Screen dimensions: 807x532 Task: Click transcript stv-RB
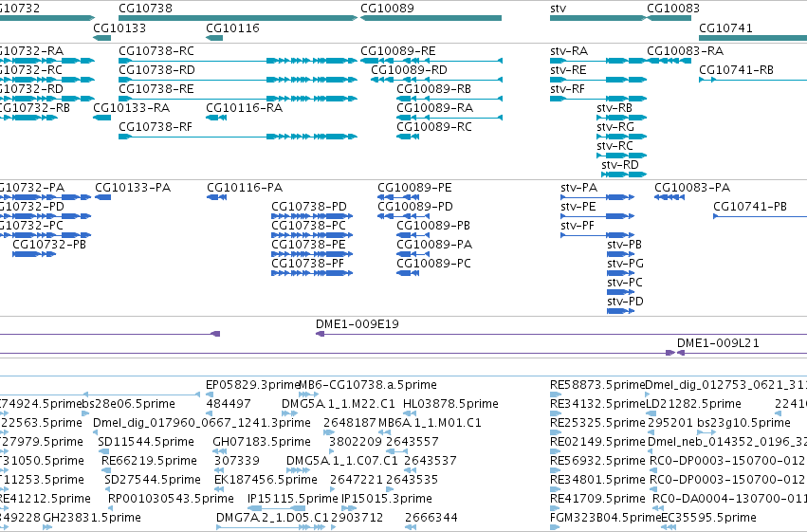point(622,118)
